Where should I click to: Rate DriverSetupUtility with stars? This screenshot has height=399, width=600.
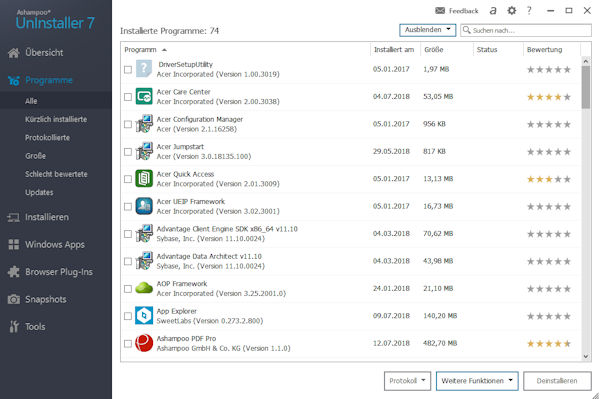[549, 70]
